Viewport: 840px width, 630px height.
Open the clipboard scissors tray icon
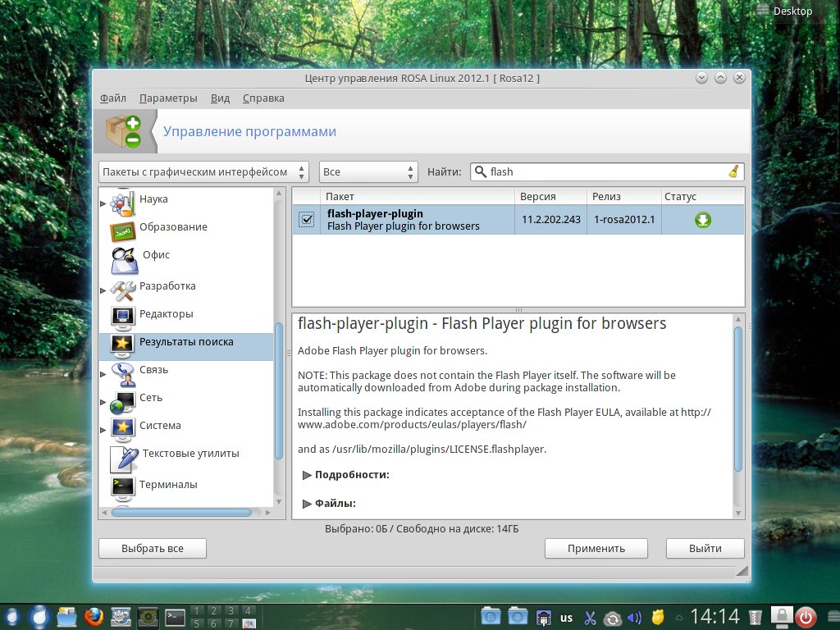pos(590,618)
